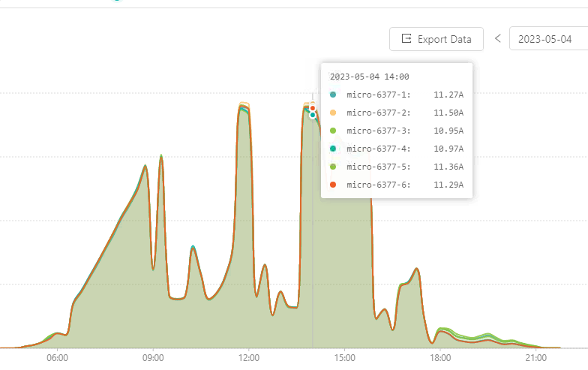The image size is (588, 370).
Task: Click green dot beside micro-6377-3
Action: (x=333, y=131)
